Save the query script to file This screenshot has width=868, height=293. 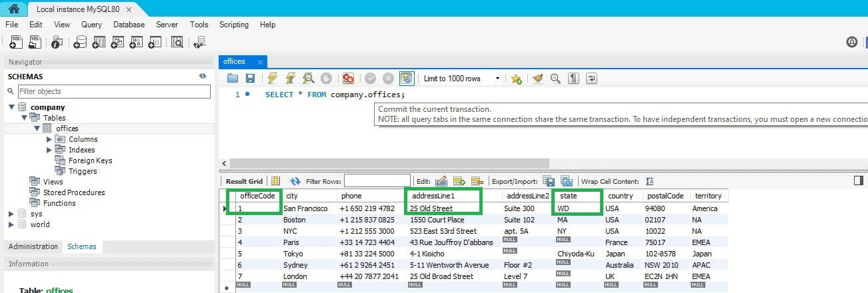tap(250, 79)
